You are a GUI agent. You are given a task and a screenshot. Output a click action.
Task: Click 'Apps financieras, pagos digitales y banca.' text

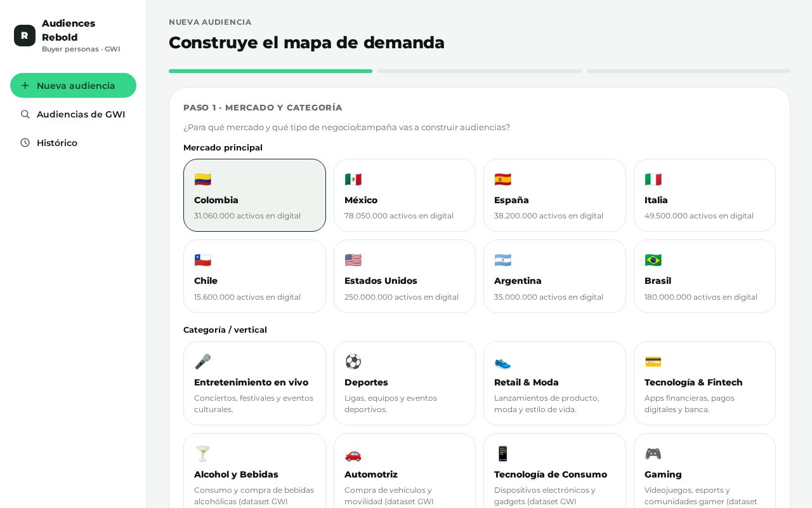[690, 404]
